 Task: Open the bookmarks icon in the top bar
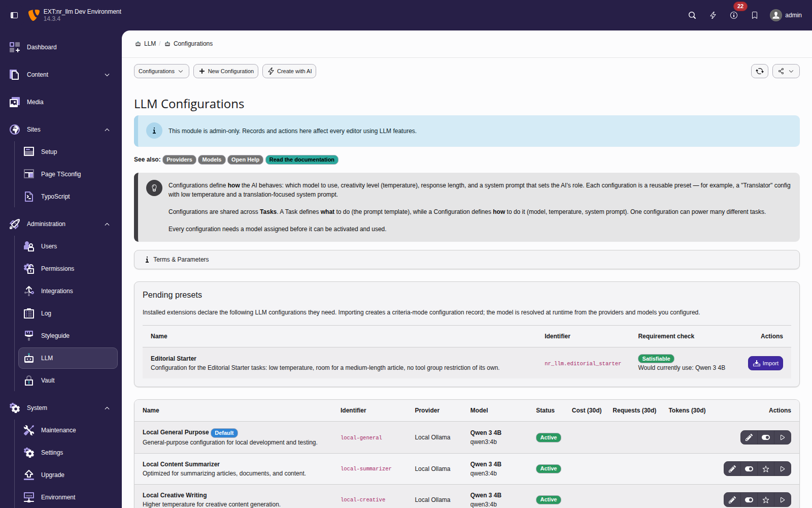tap(755, 15)
